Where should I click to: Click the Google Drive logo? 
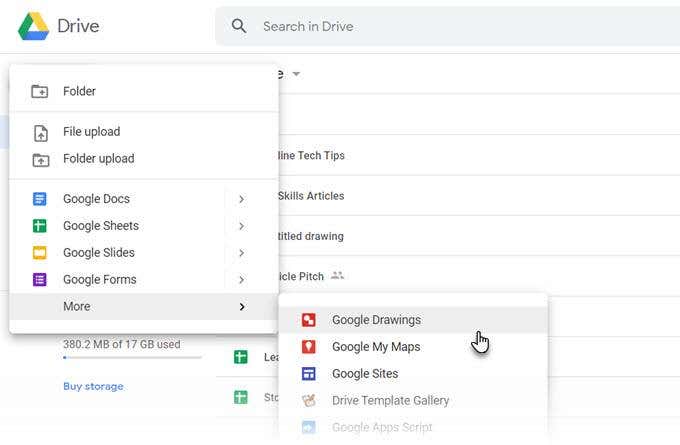click(x=33, y=26)
